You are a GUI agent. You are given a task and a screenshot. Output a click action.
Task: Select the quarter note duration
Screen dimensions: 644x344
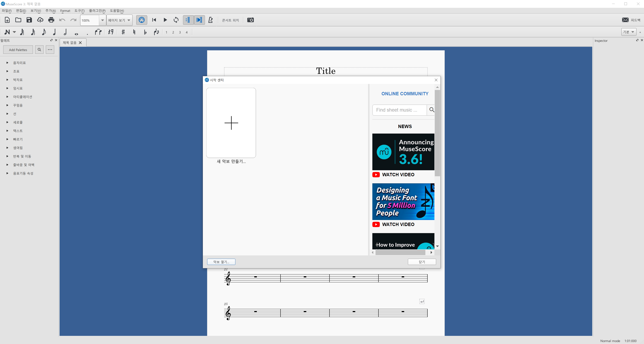point(54,32)
